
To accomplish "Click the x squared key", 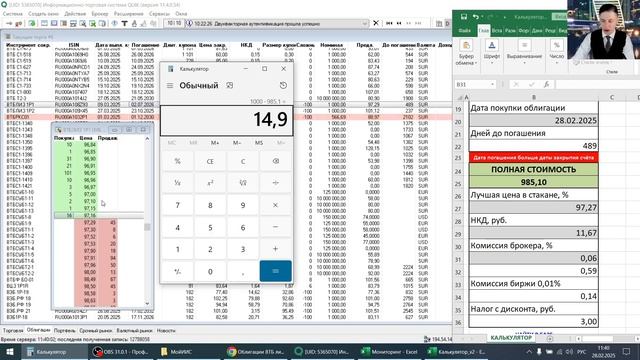I will click(210, 183).
